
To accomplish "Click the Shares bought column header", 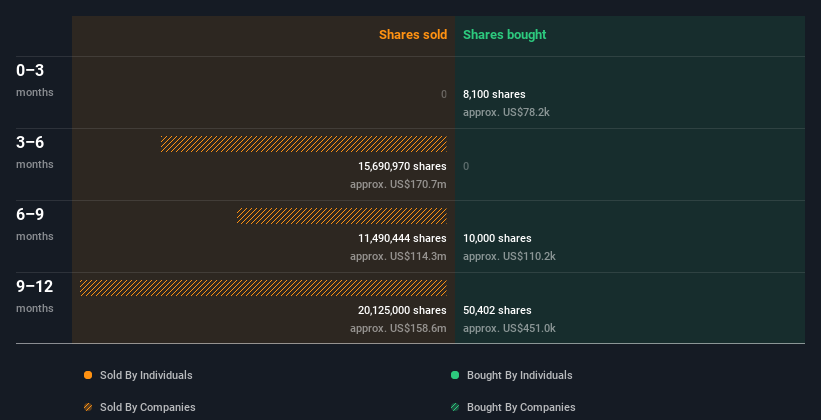I will [505, 35].
